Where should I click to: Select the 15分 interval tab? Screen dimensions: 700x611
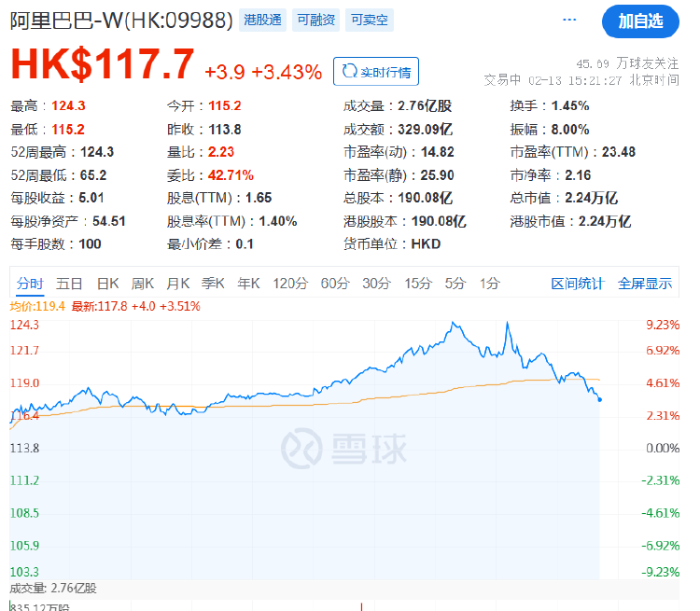pos(418,284)
